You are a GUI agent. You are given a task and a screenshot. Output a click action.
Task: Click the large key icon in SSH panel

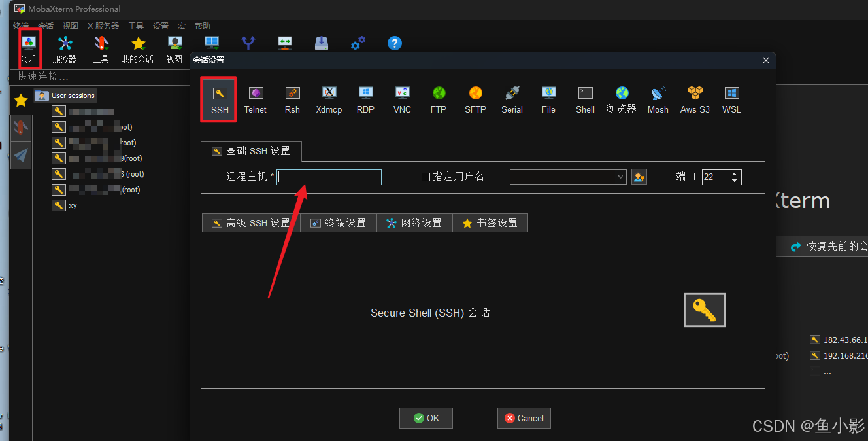(705, 310)
